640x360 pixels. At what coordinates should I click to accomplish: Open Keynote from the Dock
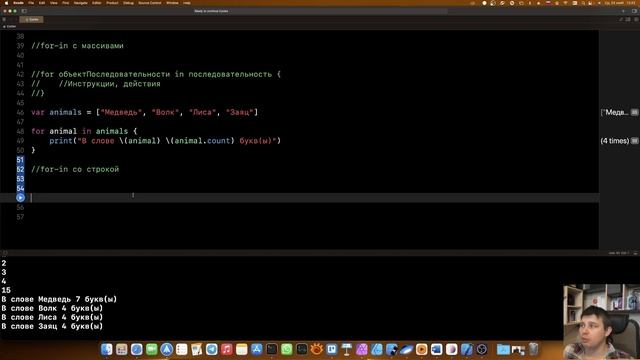pyautogui.click(x=347, y=349)
